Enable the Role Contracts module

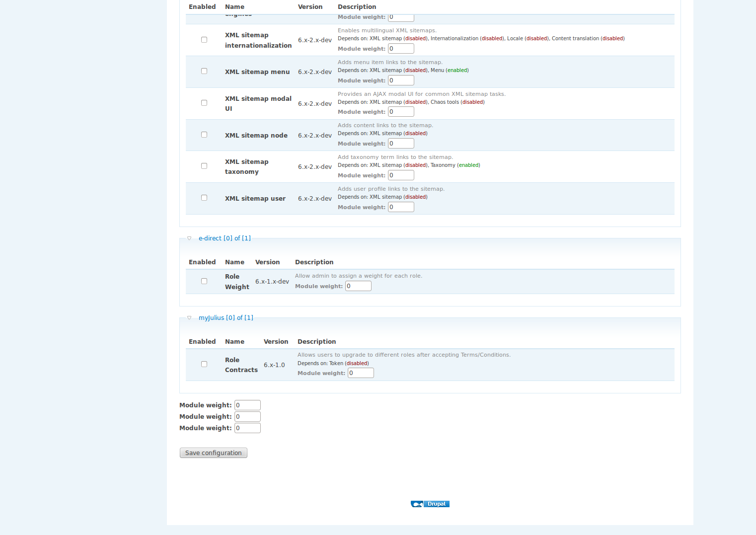(x=204, y=364)
